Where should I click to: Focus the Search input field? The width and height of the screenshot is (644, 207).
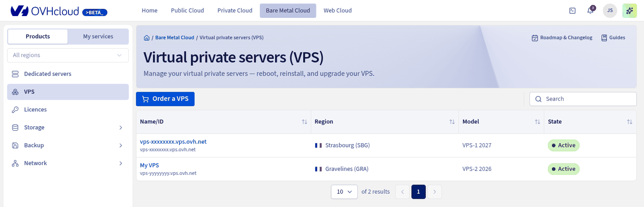pos(583,99)
